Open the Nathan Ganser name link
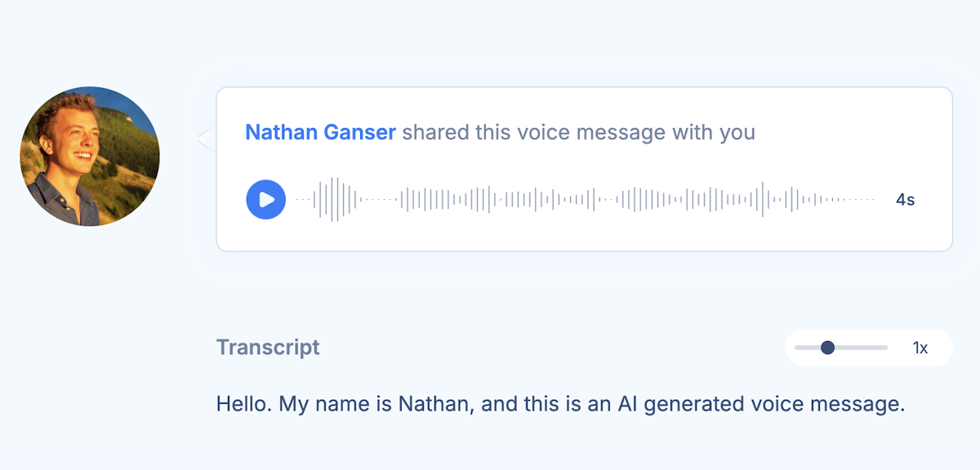This screenshot has height=470, width=980. tap(320, 132)
